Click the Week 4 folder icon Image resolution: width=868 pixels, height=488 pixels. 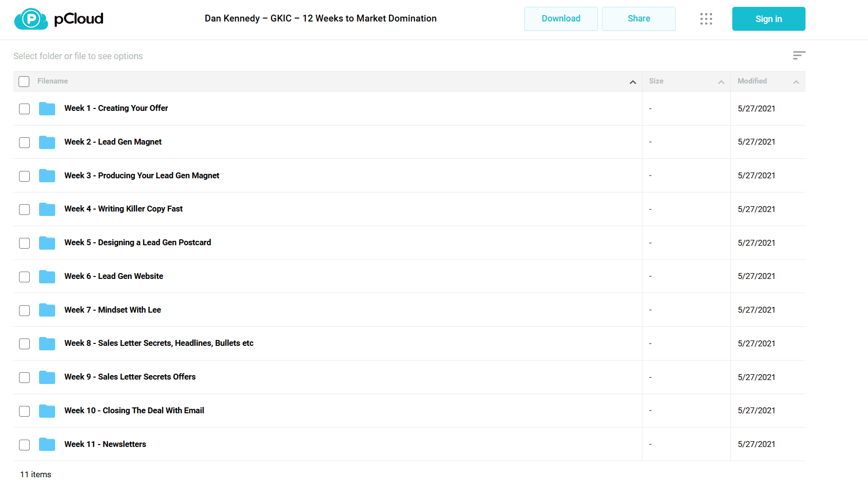tap(47, 209)
